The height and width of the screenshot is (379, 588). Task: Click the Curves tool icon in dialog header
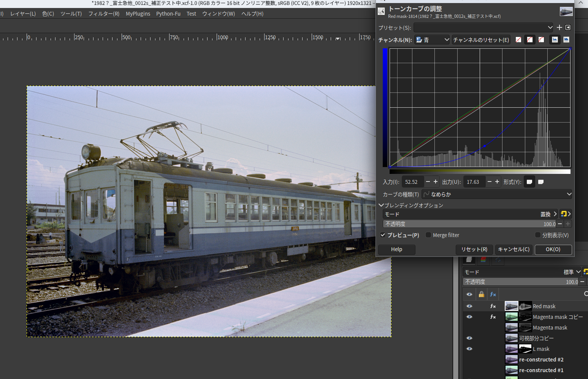(381, 11)
